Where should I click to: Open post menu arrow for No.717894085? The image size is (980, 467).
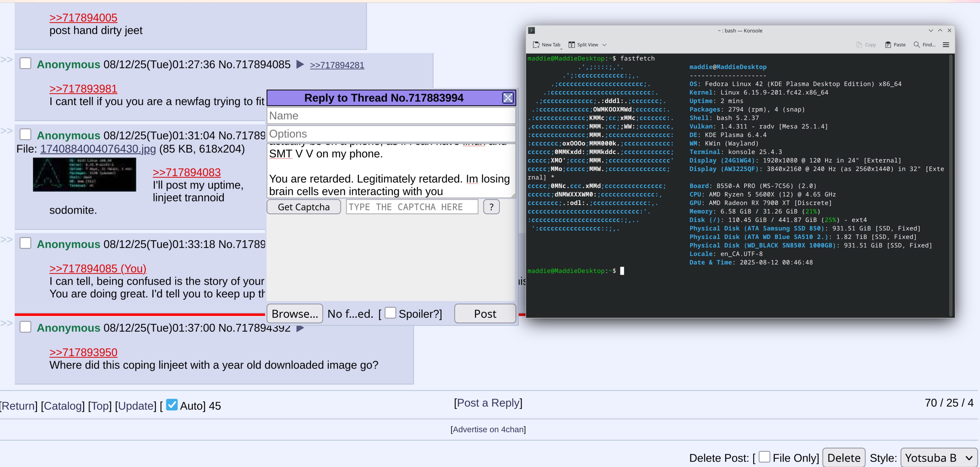coord(300,64)
